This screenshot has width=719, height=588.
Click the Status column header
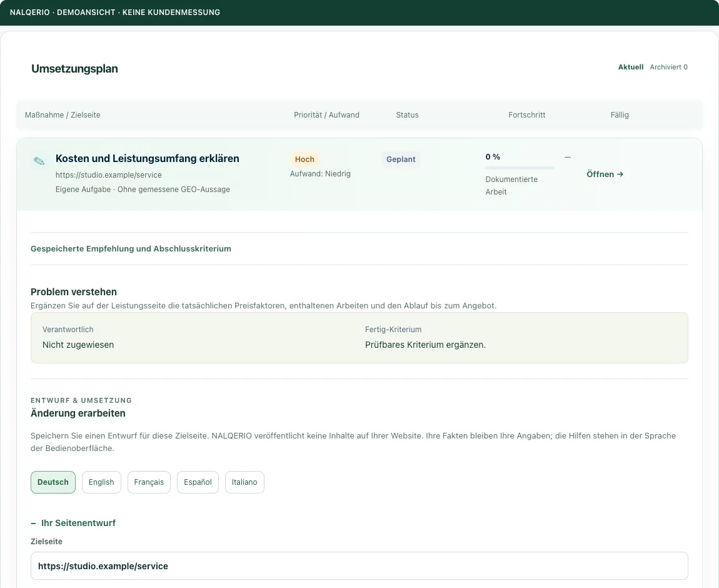(x=407, y=115)
